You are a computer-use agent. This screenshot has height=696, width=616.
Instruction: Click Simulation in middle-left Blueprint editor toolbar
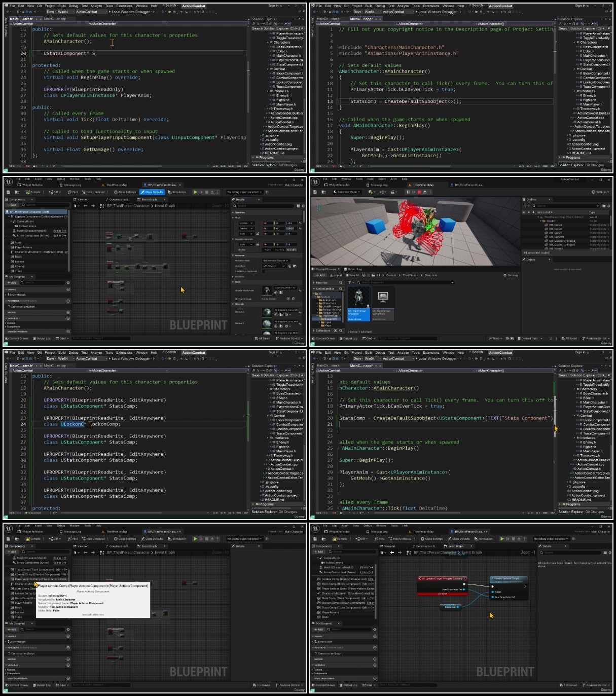click(176, 192)
